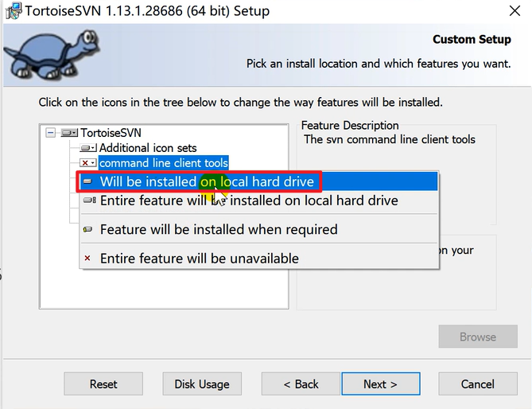532x409 pixels.
Task: Choose Feature will be installed when required
Action: tap(258, 229)
